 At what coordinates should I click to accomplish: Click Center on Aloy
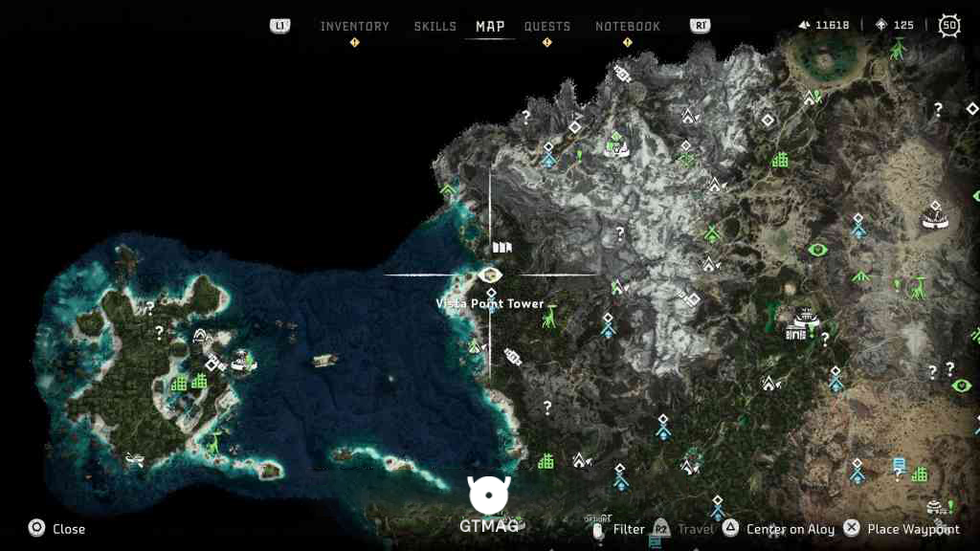(791, 529)
